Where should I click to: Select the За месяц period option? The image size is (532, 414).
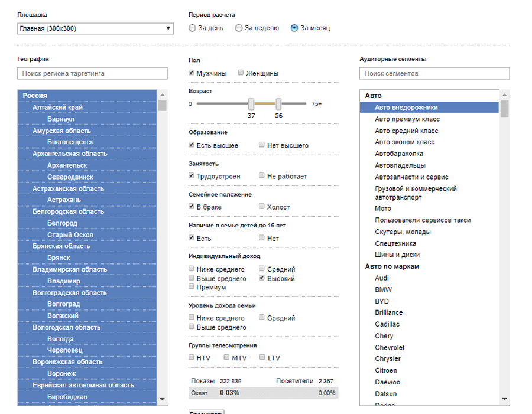(294, 28)
